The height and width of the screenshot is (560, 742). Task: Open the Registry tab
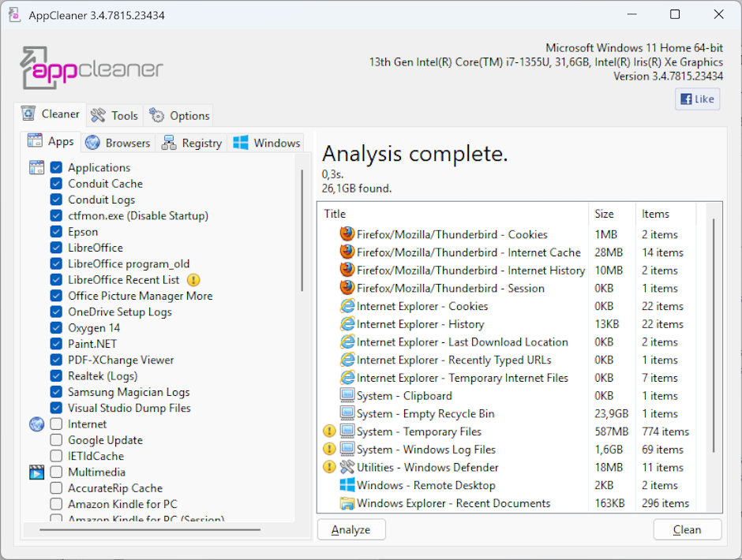(193, 143)
